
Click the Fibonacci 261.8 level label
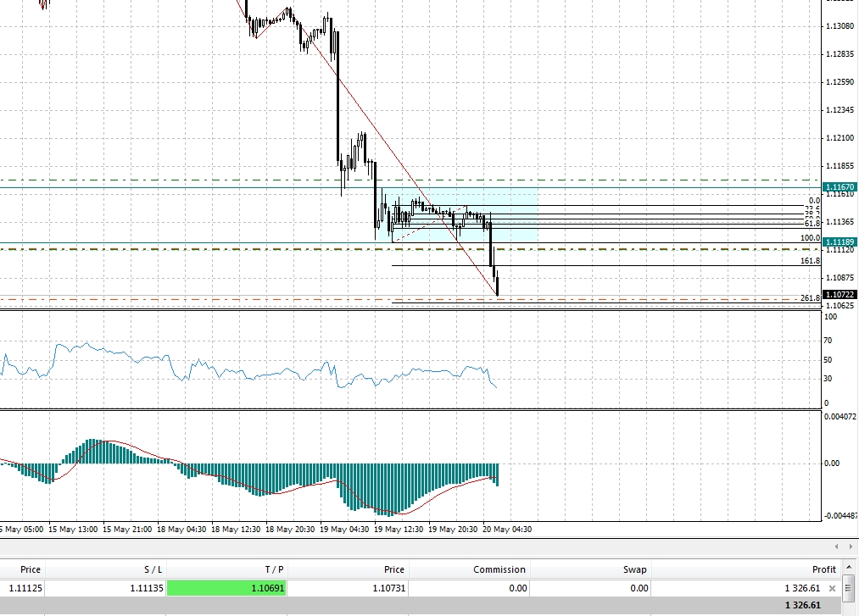pyautogui.click(x=810, y=298)
